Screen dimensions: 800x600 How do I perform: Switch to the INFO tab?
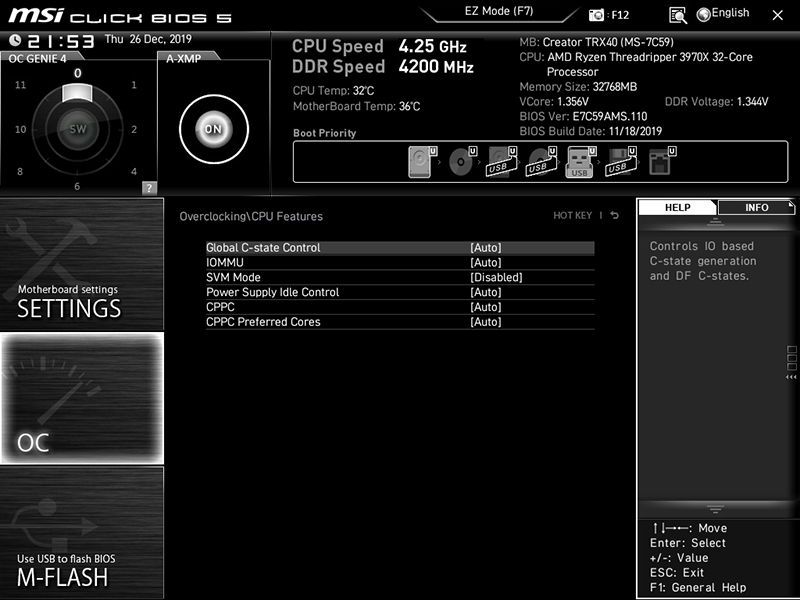(756, 207)
